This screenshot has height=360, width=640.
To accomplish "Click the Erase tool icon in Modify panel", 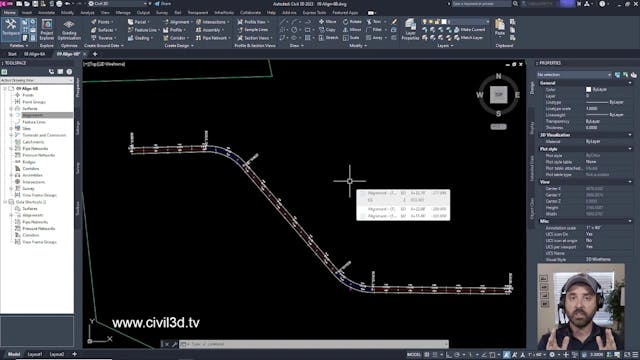I will [x=394, y=22].
